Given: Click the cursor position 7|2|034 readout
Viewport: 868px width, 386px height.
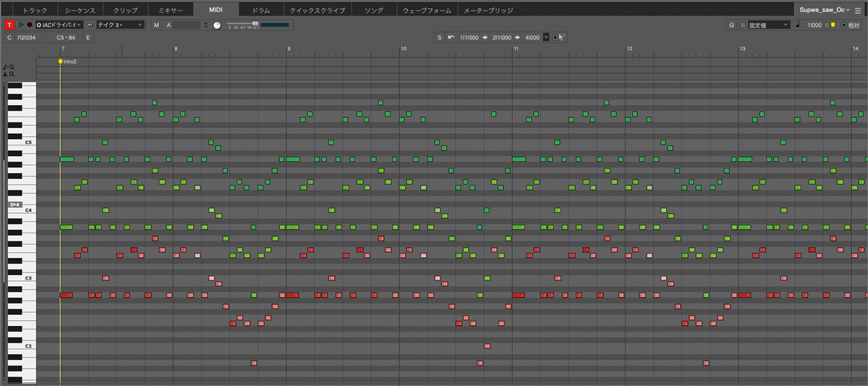Looking at the screenshot, I should (x=26, y=38).
